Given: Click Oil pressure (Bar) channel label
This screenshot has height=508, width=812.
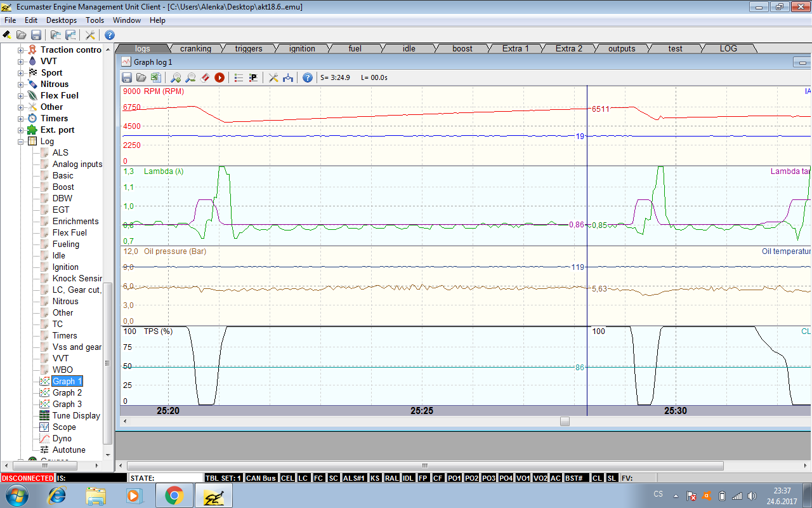Looking at the screenshot, I should click(x=175, y=251).
